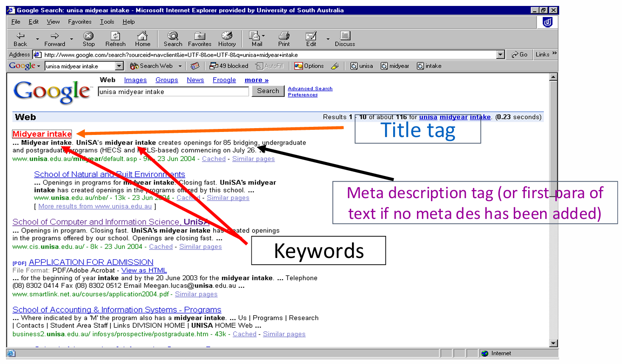
Task: Print the page with the Print icon
Action: (x=284, y=39)
